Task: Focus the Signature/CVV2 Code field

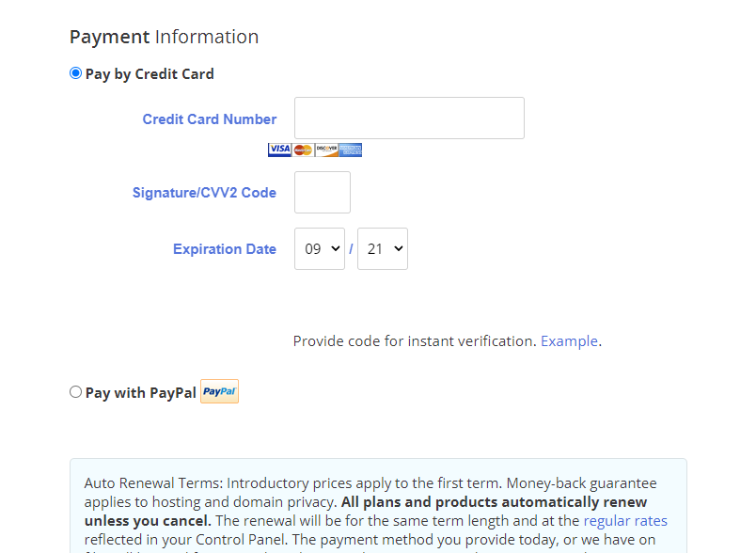Action: (x=323, y=193)
